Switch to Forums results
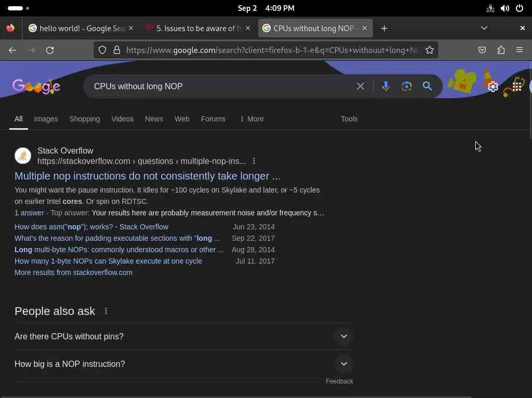Image resolution: width=532 pixels, height=398 pixels. click(213, 119)
